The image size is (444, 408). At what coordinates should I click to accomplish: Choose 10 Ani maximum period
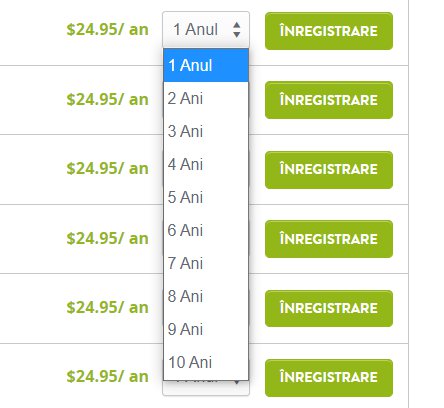point(206,362)
